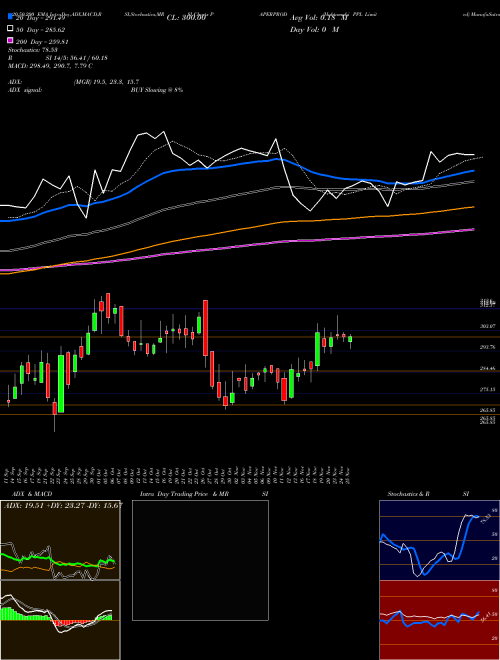Click the ADX +DY -DY values header
The height and width of the screenshot is (660, 500).
click(64, 505)
